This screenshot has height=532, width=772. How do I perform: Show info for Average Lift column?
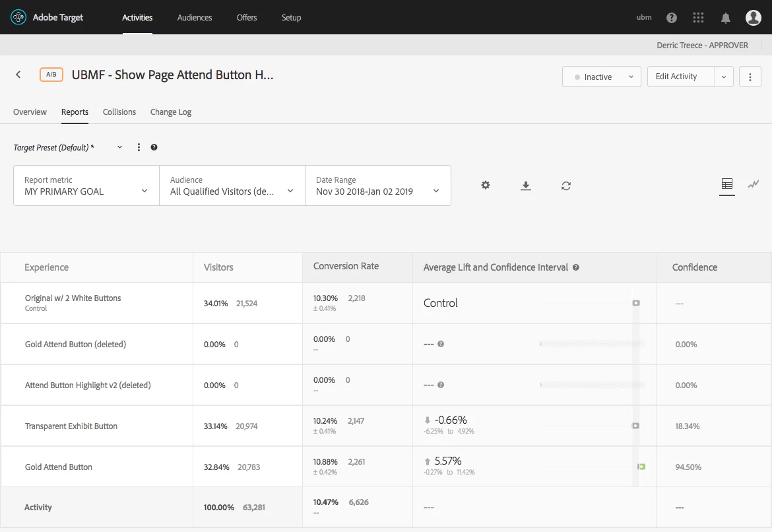pos(575,267)
